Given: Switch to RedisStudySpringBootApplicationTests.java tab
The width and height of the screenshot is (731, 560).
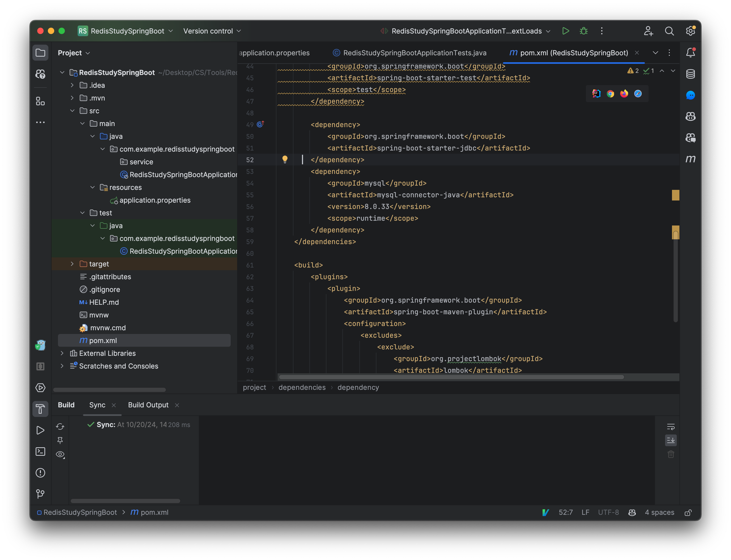Looking at the screenshot, I should [410, 53].
